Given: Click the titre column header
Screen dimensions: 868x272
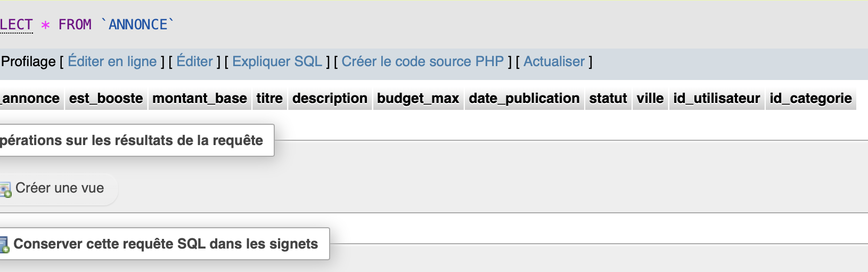Looking at the screenshot, I should click(269, 99).
